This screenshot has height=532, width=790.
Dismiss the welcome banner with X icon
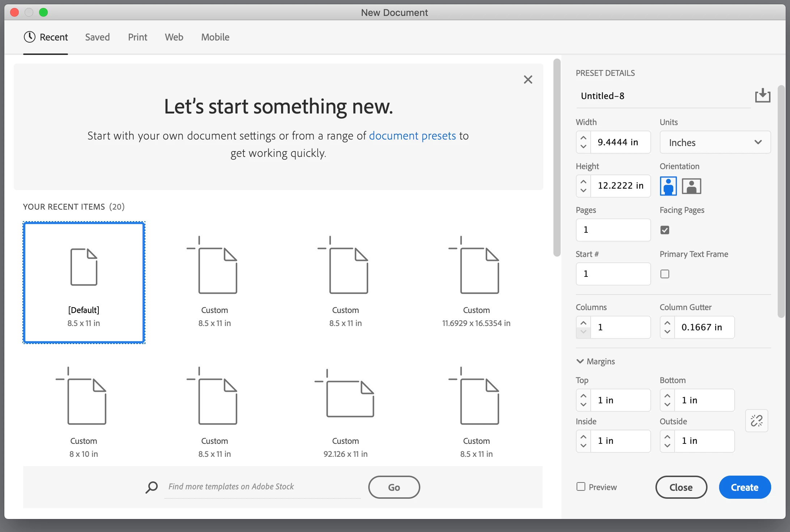528,80
